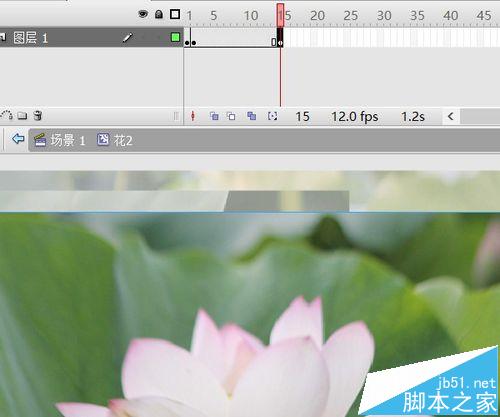Click the red playhead at frame 15
The height and width of the screenshot is (417, 500).
(280, 15)
